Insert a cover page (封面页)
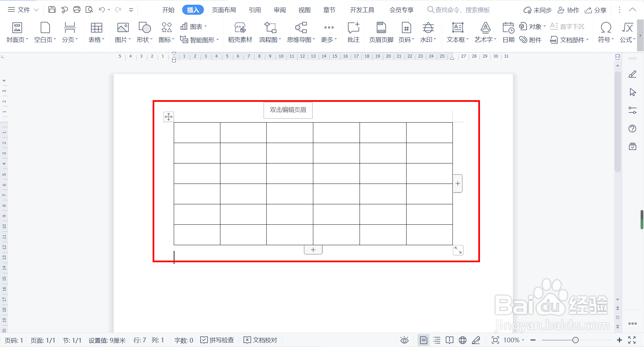The image size is (644, 347). pyautogui.click(x=17, y=32)
